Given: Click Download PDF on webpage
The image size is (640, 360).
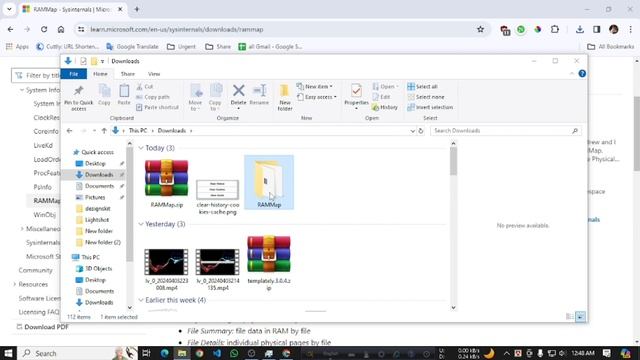Looking at the screenshot, I should [42, 327].
